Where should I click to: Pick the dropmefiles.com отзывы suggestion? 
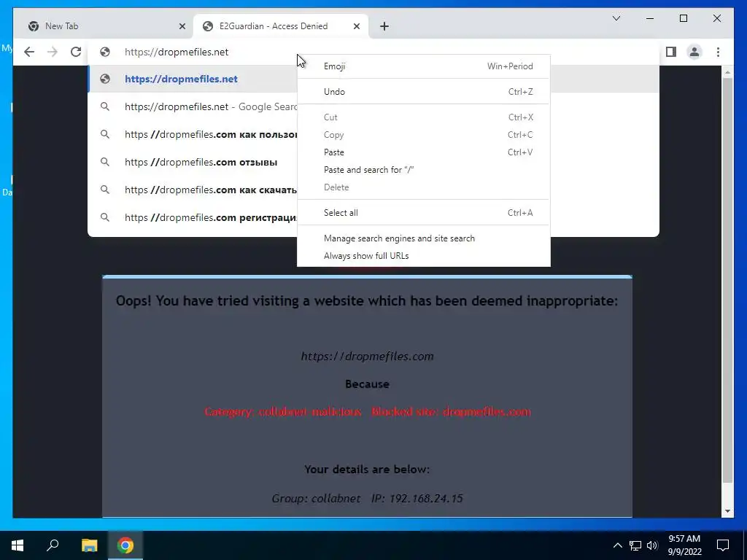(193, 162)
